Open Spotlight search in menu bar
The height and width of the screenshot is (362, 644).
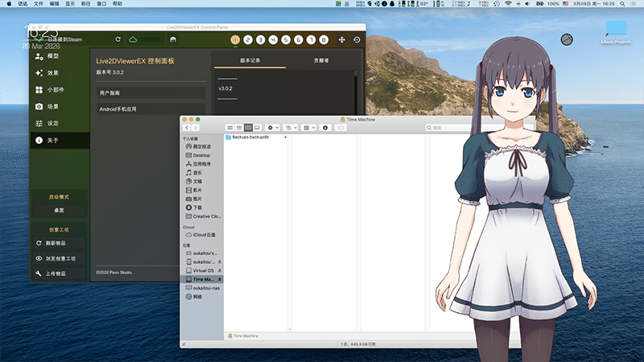pos(622,4)
